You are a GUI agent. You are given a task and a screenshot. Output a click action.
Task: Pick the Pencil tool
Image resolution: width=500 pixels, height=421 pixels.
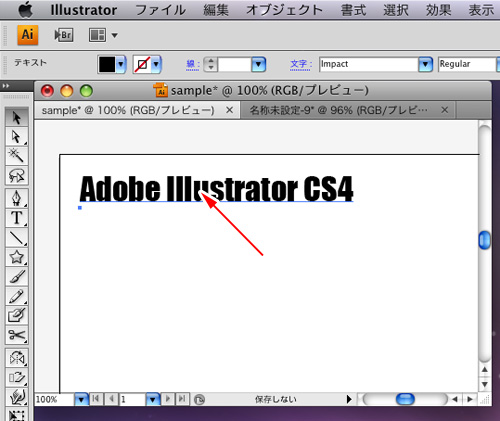(16, 296)
